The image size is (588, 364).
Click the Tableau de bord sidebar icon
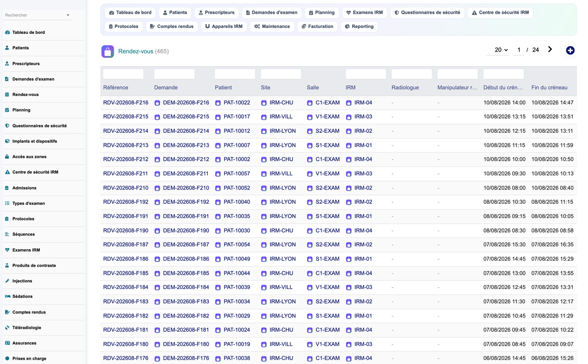click(x=7, y=32)
